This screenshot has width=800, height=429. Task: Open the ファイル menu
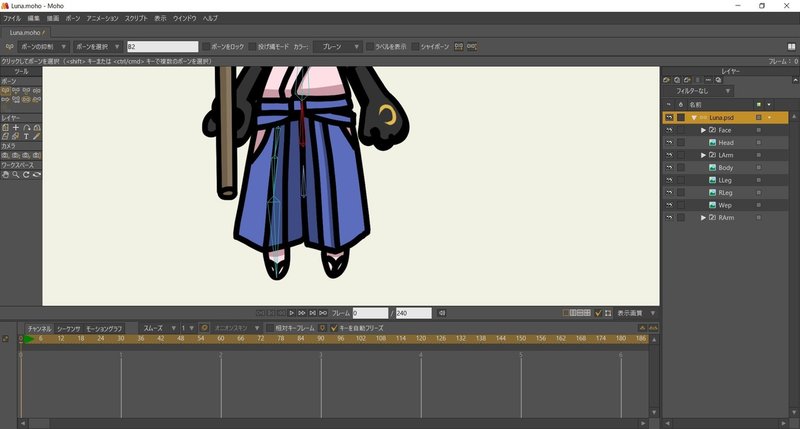[12, 18]
